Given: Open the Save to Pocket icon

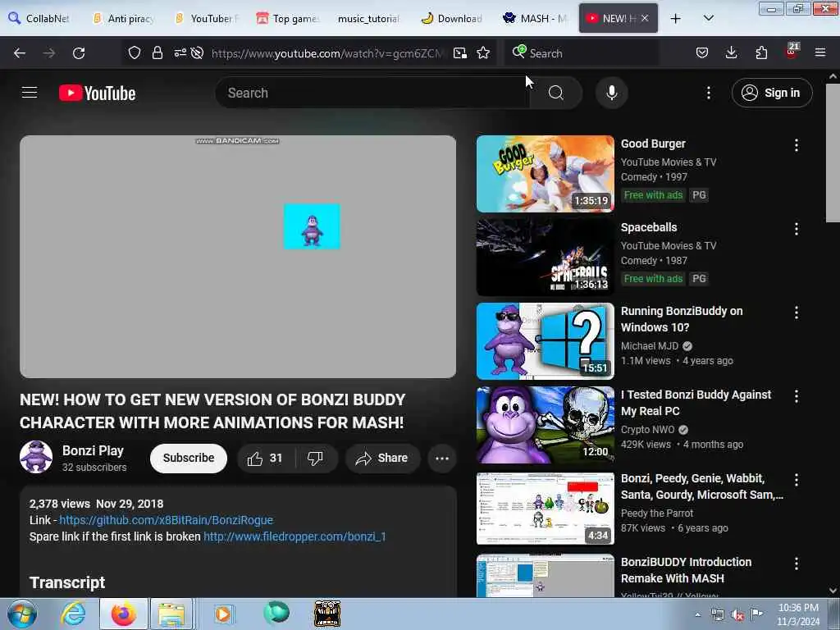Looking at the screenshot, I should click(x=702, y=52).
